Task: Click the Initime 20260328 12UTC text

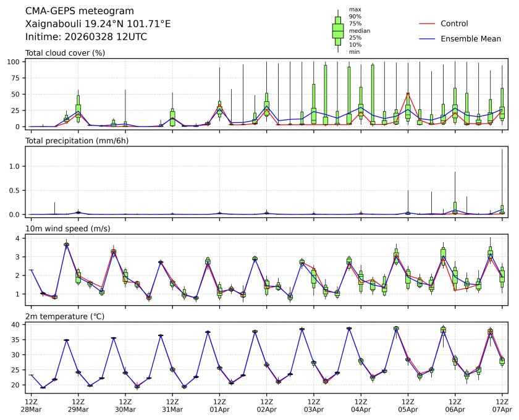Action: (x=86, y=37)
